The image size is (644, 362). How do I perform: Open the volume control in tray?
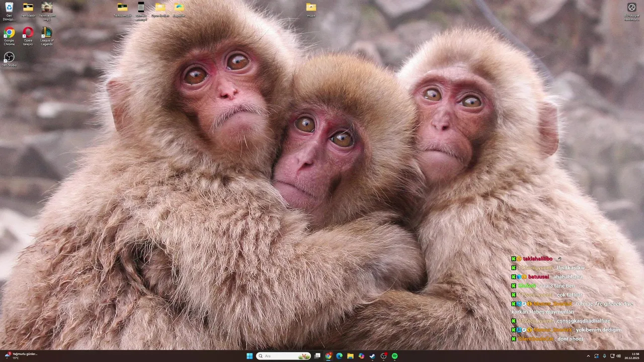[x=619, y=356]
